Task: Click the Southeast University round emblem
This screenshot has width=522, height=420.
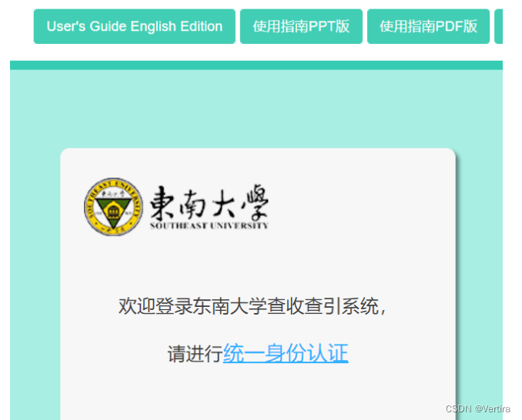Action: pos(113,207)
